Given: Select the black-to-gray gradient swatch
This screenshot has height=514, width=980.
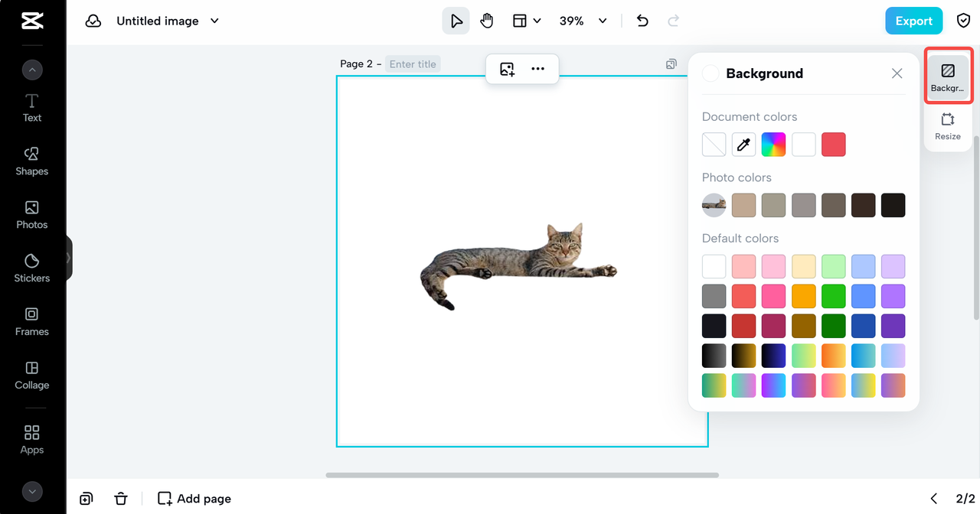Looking at the screenshot, I should pos(714,356).
